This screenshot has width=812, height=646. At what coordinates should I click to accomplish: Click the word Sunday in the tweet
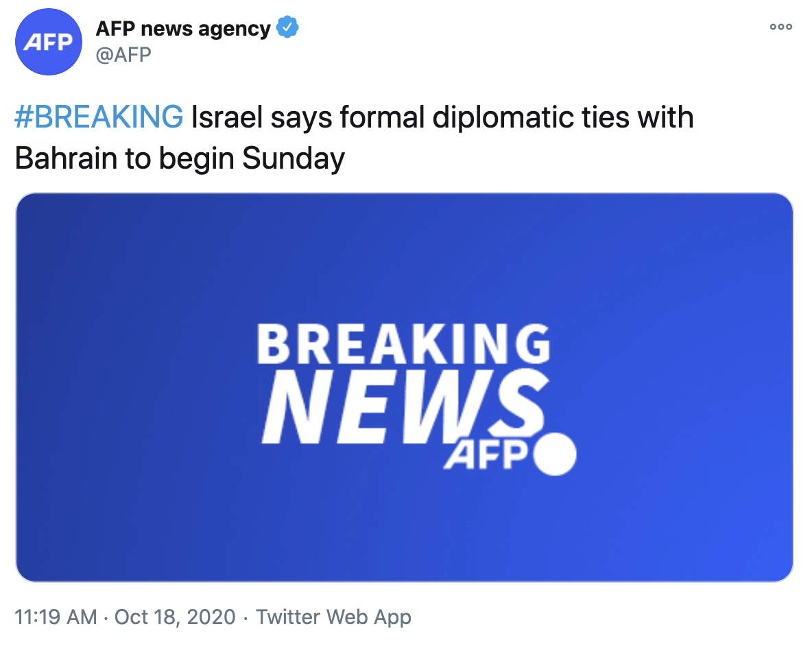coord(294,159)
